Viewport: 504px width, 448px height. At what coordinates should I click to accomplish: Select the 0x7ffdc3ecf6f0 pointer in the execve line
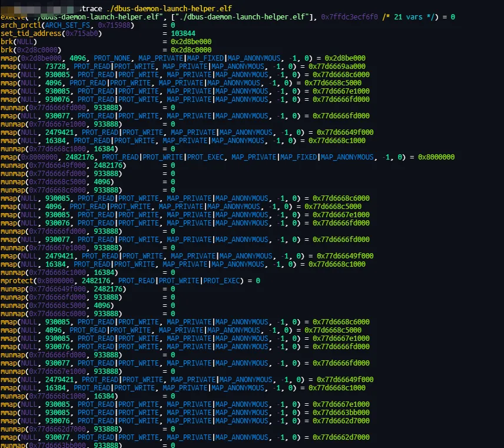point(349,16)
